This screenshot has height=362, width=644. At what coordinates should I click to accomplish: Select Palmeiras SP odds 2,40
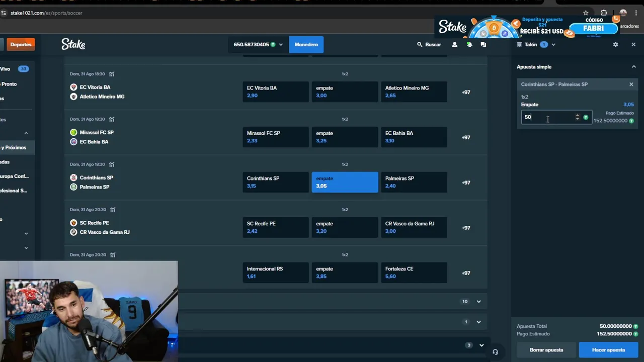[414, 182]
